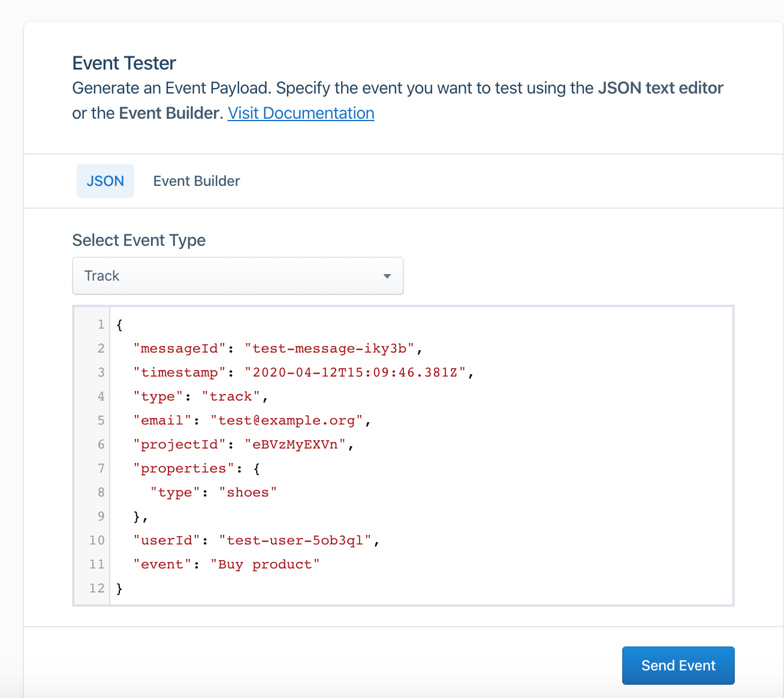Click the timestamp value in the editor
The image size is (784, 698).
(355, 372)
